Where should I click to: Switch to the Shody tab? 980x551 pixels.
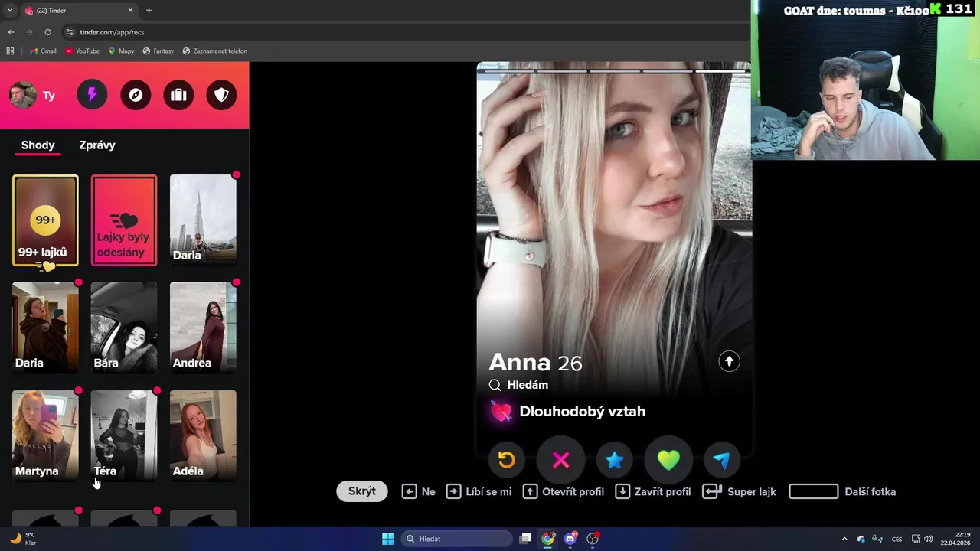[38, 145]
